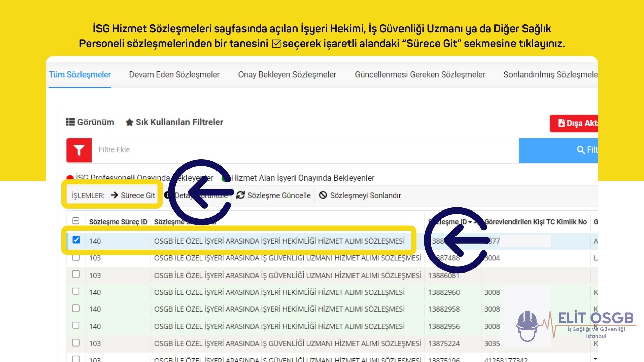
Task: Click the red filter funnel icon
Action: [x=79, y=150]
